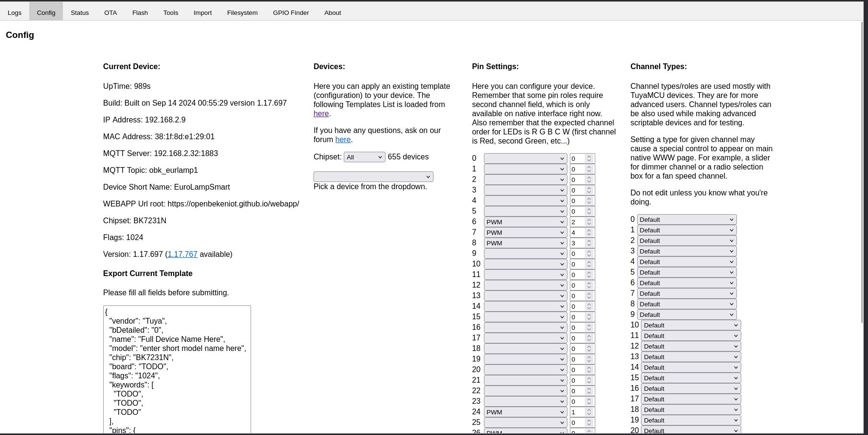Switch to the Logs tab

pyautogui.click(x=14, y=12)
